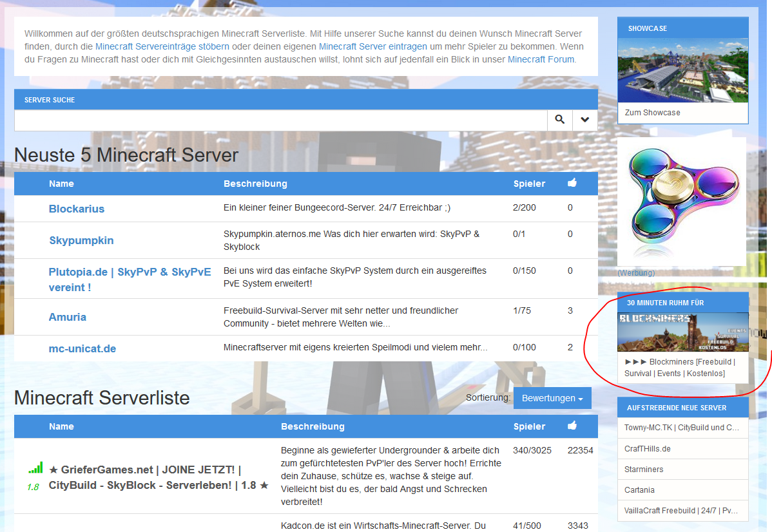Click thumbs-up icon in Neuste Server header
The height and width of the screenshot is (532, 772).
coord(572,184)
